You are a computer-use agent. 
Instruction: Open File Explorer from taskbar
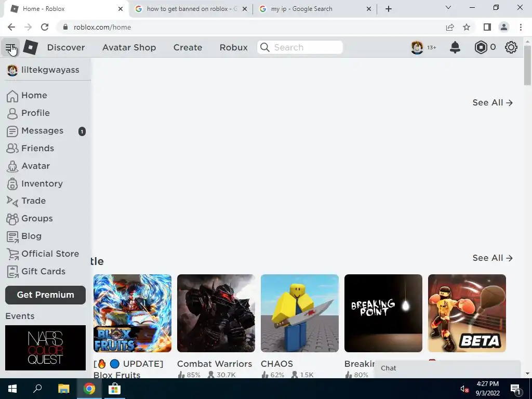[x=63, y=389]
